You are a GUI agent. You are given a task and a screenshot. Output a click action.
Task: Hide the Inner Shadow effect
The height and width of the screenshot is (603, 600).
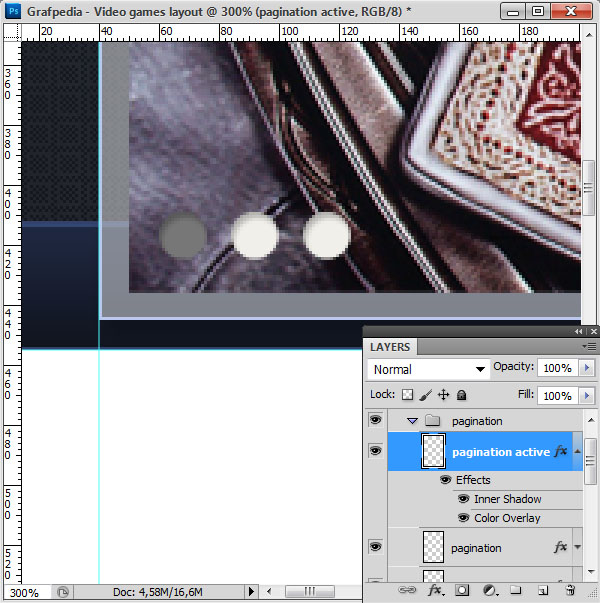point(463,499)
